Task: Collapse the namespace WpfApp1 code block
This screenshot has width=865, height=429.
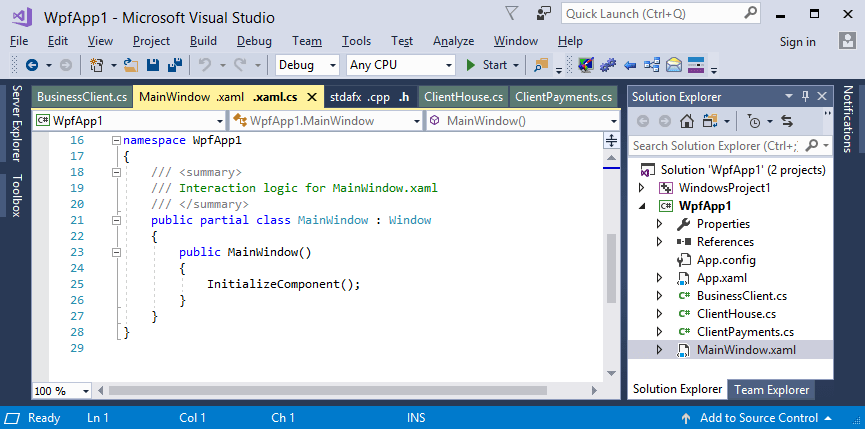Action: tap(116, 141)
